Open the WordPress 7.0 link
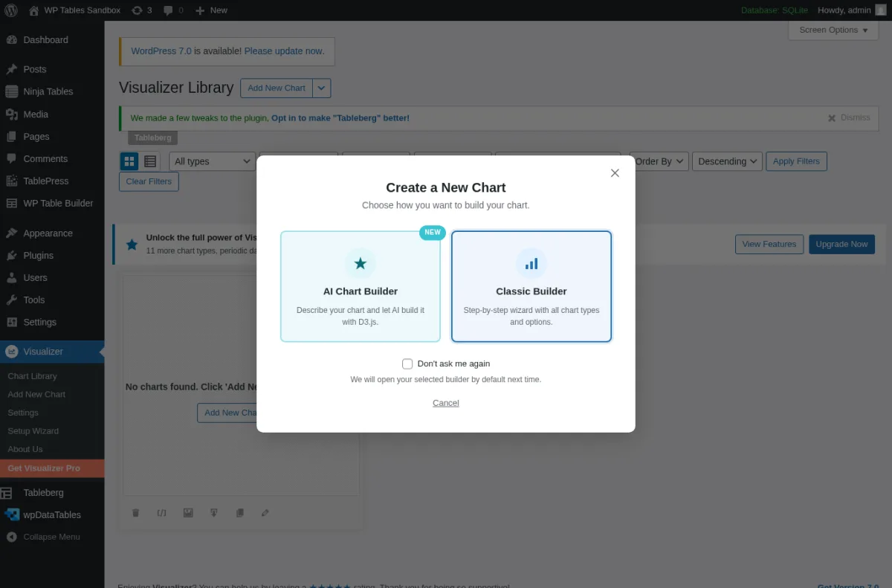 161,51
